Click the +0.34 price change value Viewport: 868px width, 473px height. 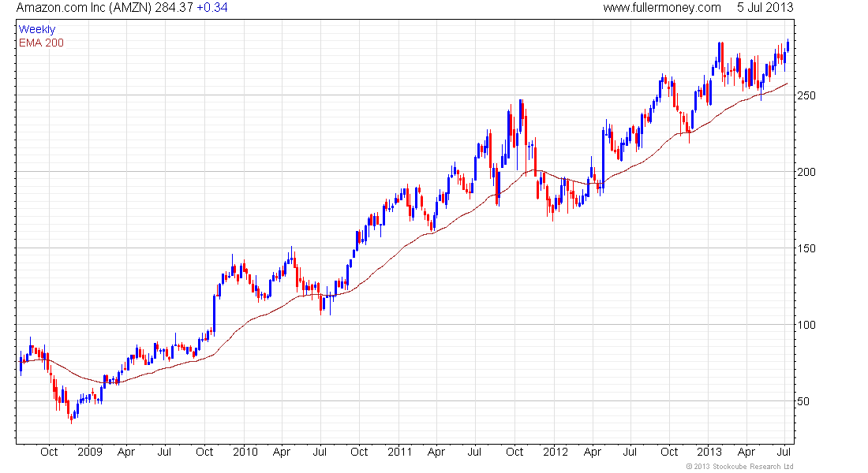click(x=212, y=8)
